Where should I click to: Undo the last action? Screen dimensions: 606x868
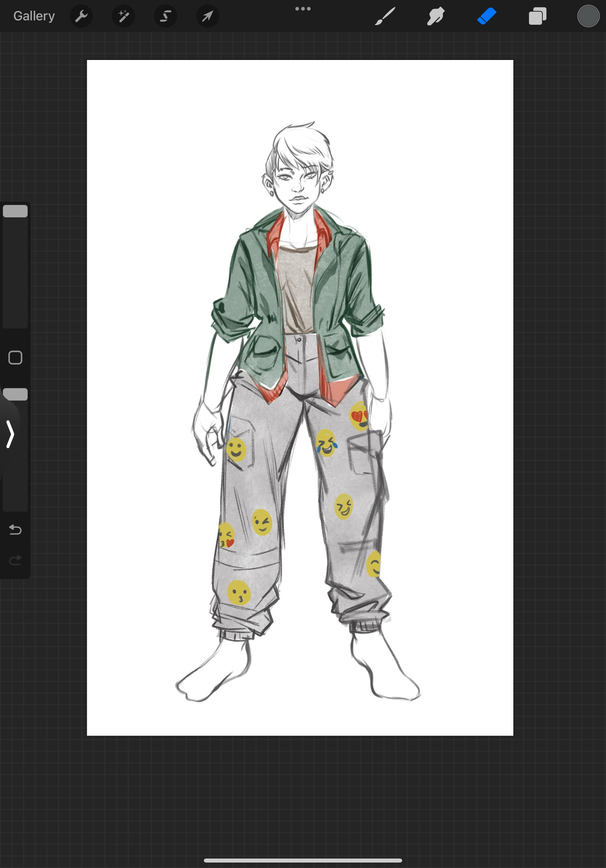pos(15,530)
